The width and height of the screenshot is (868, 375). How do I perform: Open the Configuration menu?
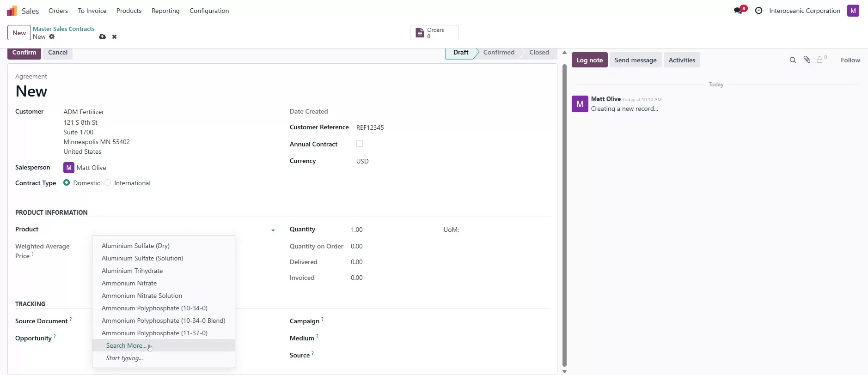point(209,11)
